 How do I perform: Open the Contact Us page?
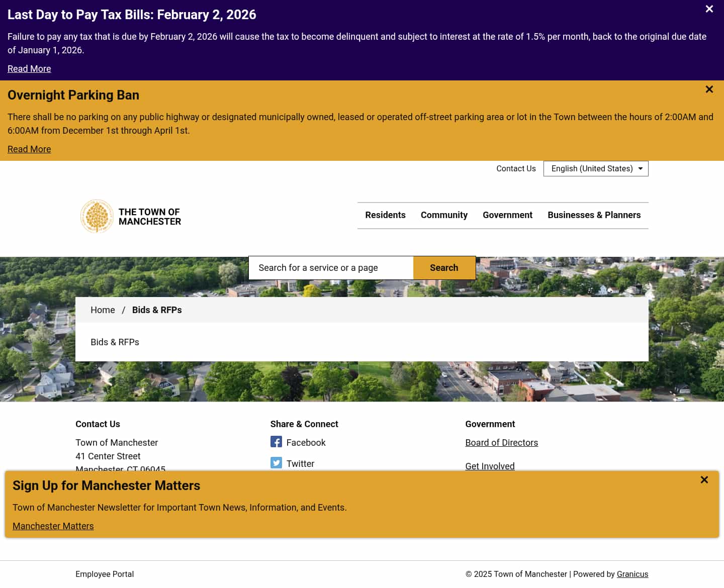515,168
